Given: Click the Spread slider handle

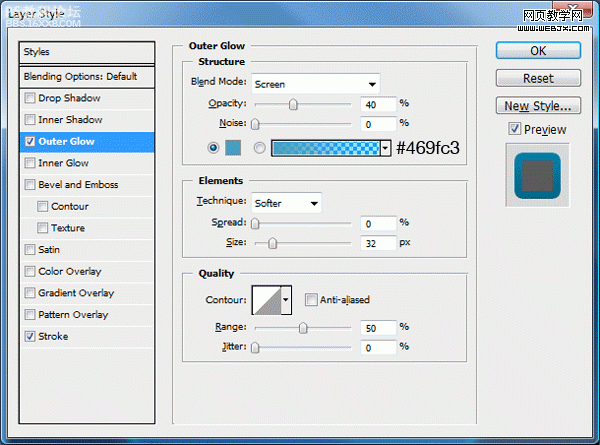Looking at the screenshot, I should coord(255,223).
